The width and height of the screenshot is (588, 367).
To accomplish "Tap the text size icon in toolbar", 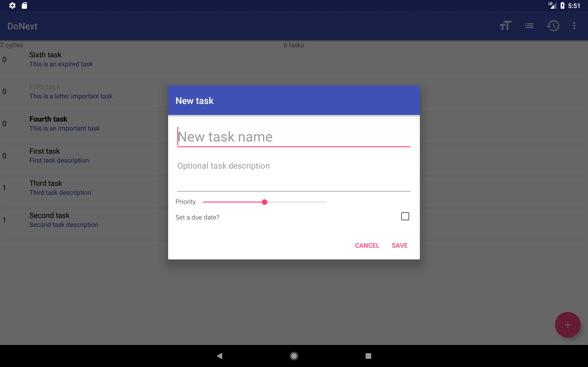I will click(x=505, y=26).
